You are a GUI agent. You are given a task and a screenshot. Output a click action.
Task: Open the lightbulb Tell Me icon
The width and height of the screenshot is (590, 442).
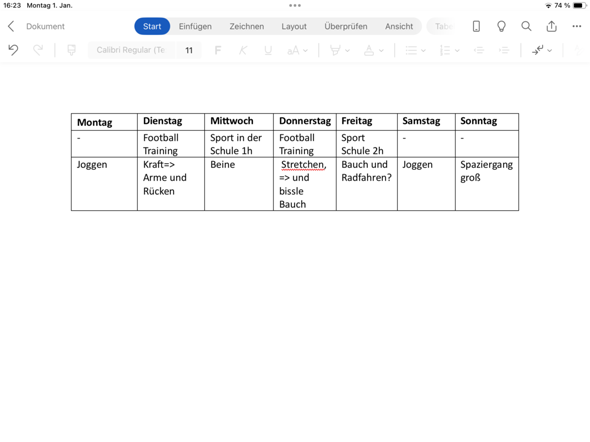[x=501, y=26]
